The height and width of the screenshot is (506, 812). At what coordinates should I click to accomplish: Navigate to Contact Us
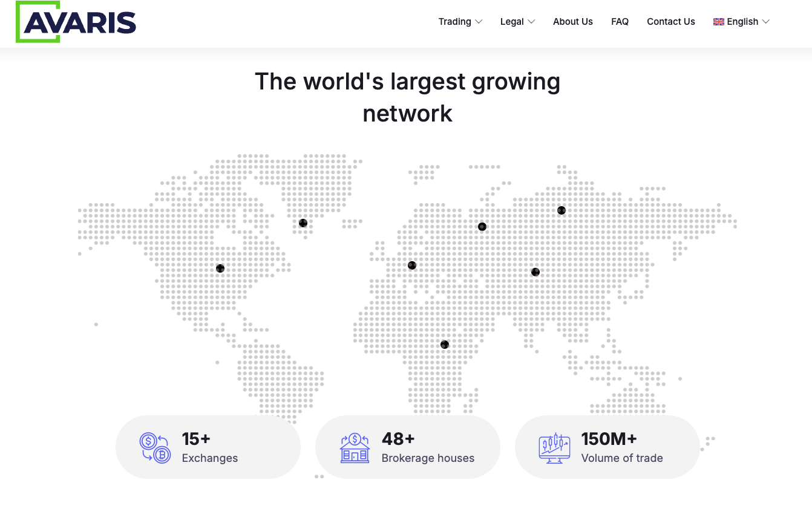pyautogui.click(x=671, y=22)
